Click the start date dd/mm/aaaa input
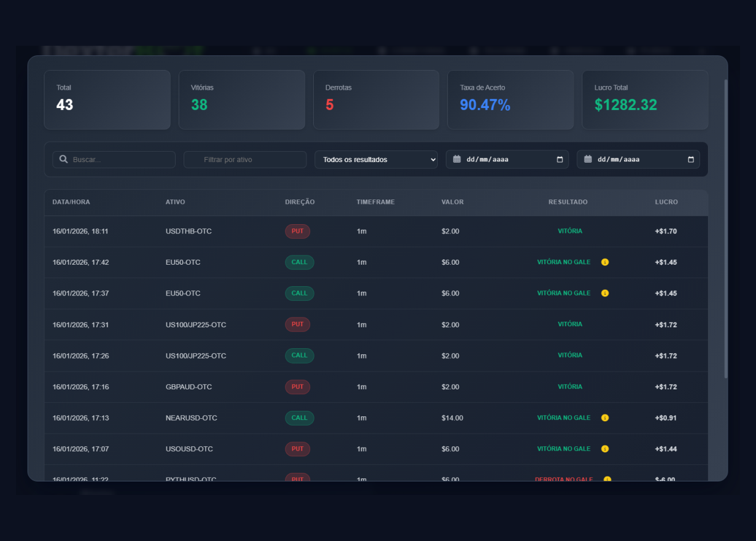Viewport: 756px width, 541px height. [497, 160]
